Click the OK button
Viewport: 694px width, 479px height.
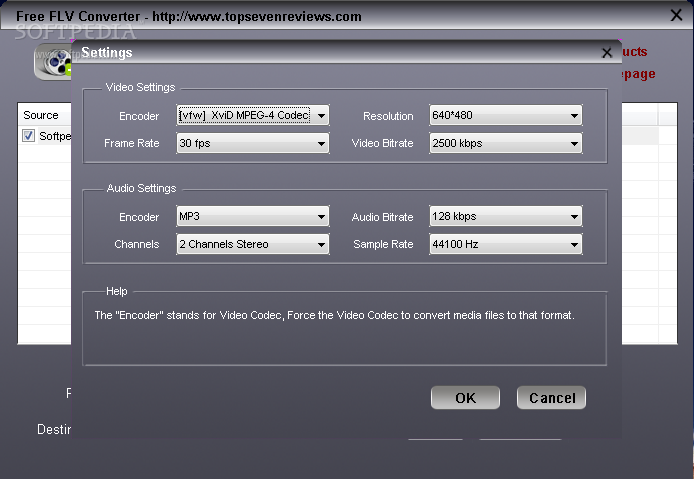tap(465, 398)
